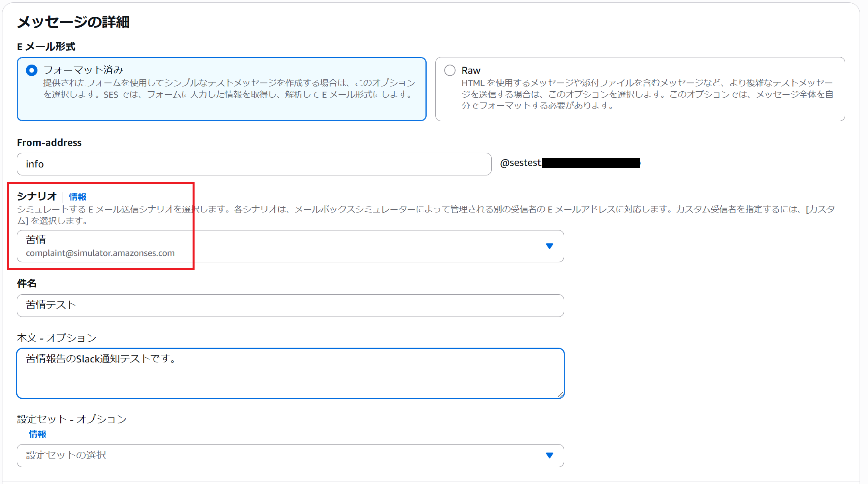
Task: Open the 設定セット 情報 link
Action: (x=37, y=434)
